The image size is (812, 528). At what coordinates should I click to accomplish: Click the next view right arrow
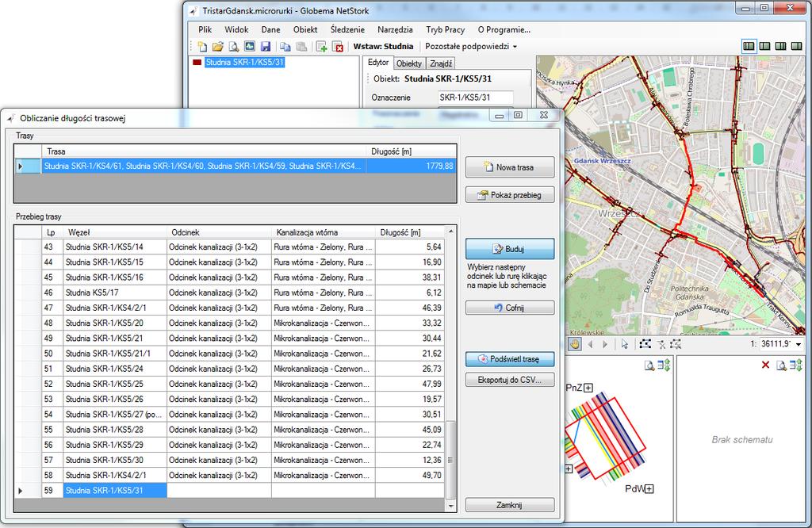(605, 344)
